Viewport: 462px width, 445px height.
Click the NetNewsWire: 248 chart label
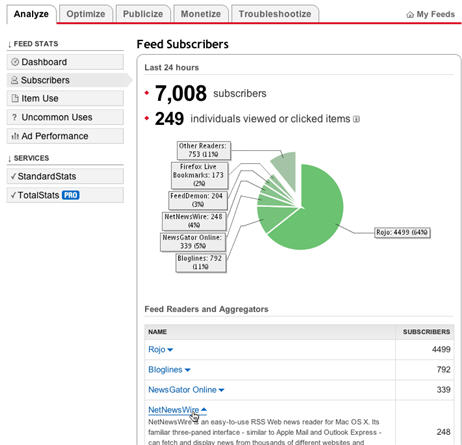(194, 221)
